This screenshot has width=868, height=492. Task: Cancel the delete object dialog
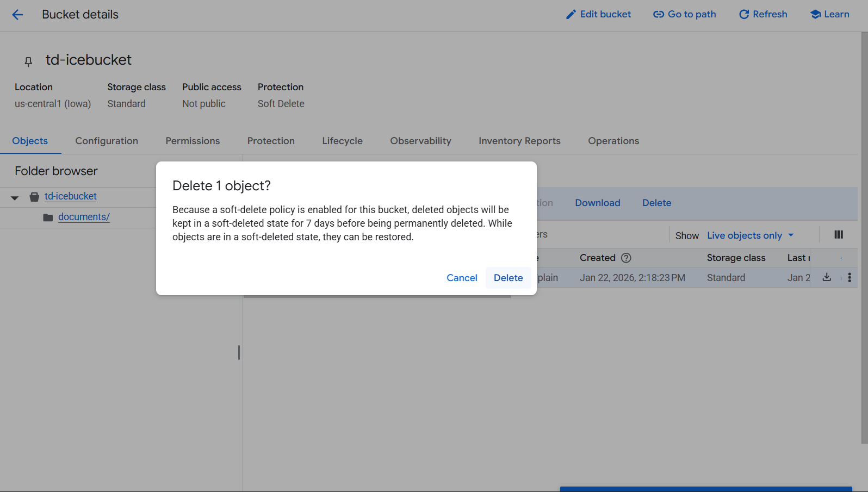(x=462, y=278)
